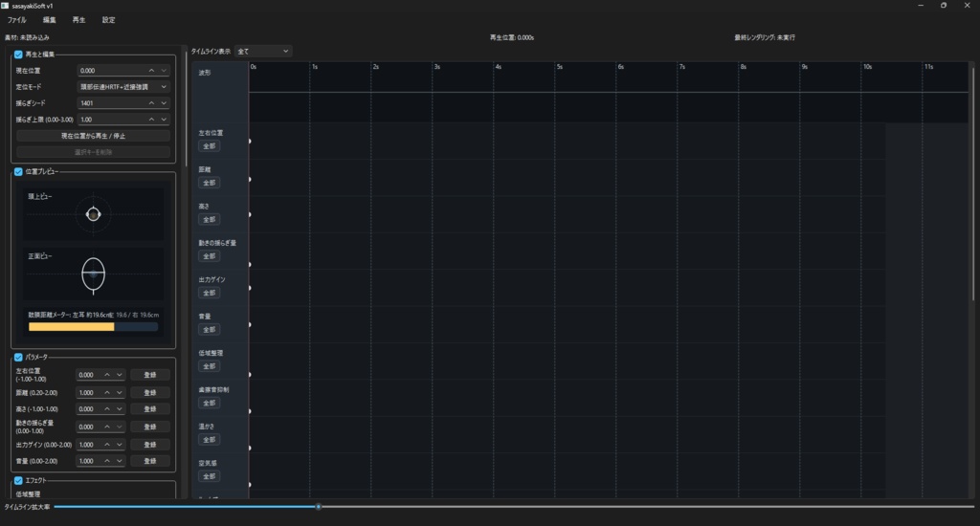Step down the 左右位置 parameter value
The width and height of the screenshot is (980, 526).
point(120,375)
